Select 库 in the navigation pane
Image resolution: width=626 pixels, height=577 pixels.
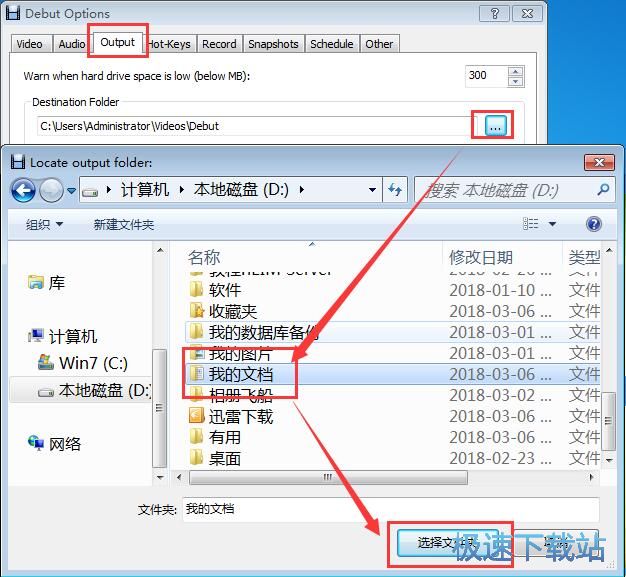(46, 282)
